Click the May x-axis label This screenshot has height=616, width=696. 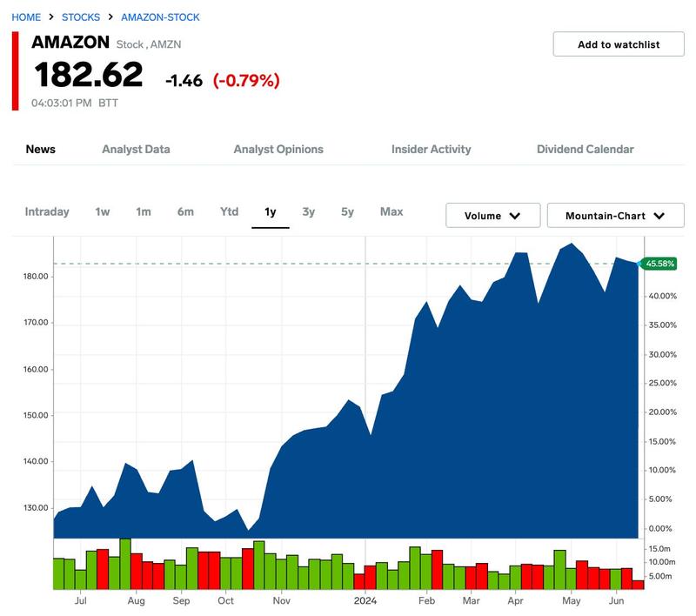coord(572,601)
